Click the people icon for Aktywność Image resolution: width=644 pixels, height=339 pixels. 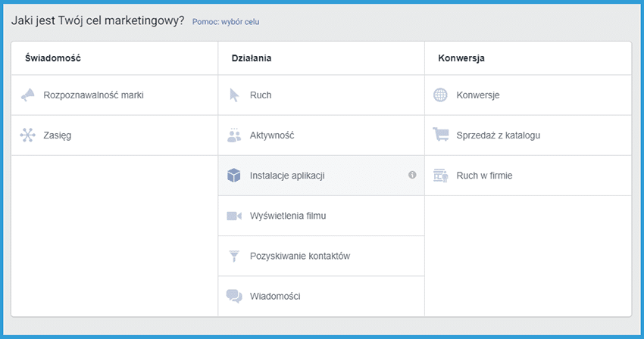point(234,135)
